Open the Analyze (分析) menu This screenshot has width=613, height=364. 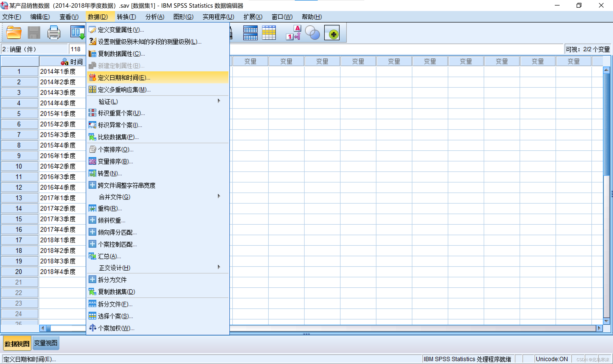coord(155,17)
